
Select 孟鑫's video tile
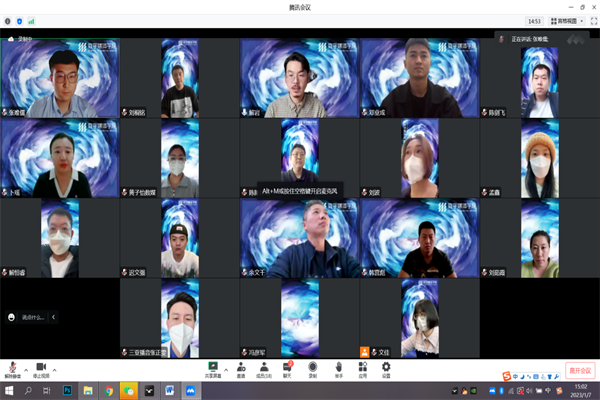pyautogui.click(x=539, y=158)
